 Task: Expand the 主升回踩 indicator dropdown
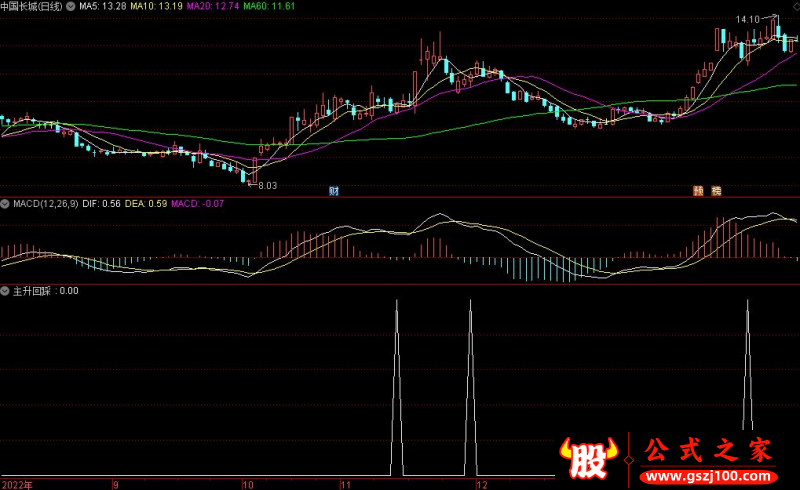tap(5, 291)
